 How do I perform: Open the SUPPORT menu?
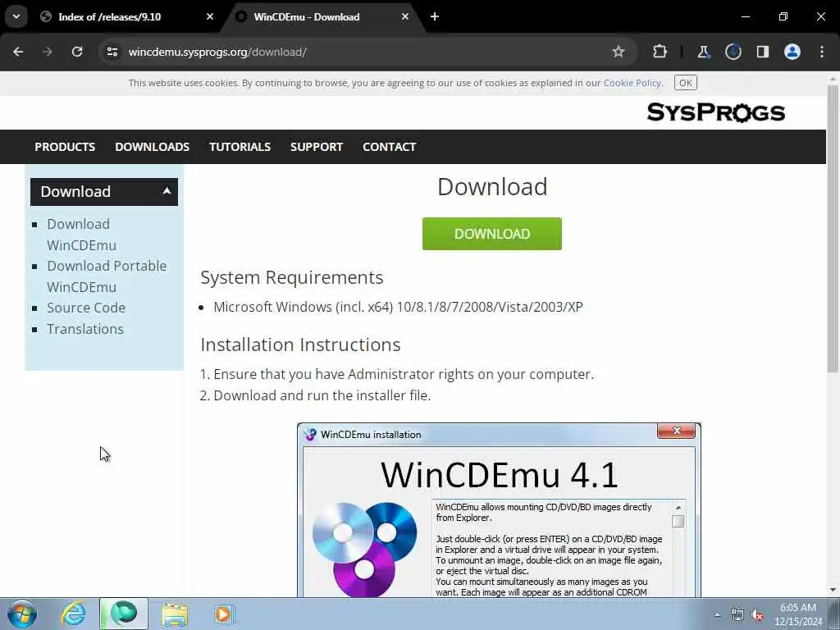(x=317, y=147)
